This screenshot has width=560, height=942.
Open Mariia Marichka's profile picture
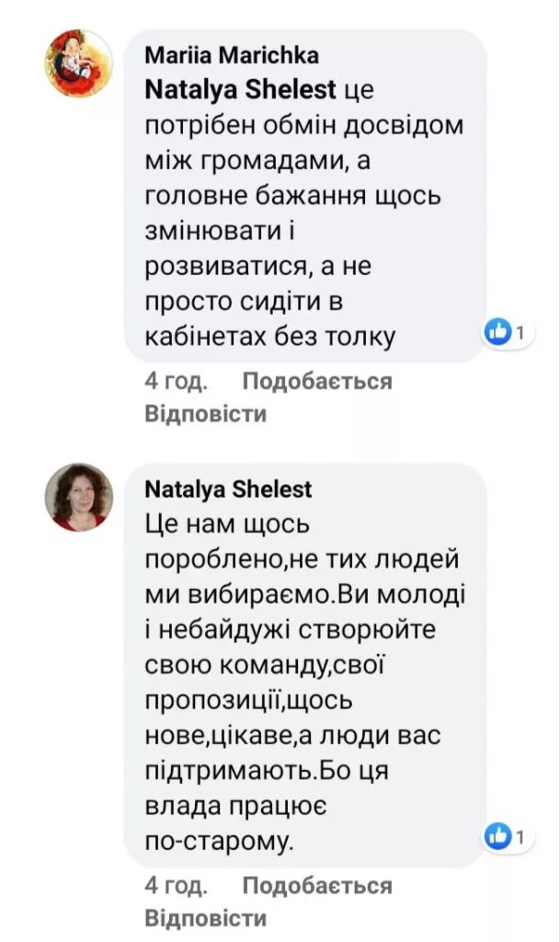coord(79,63)
